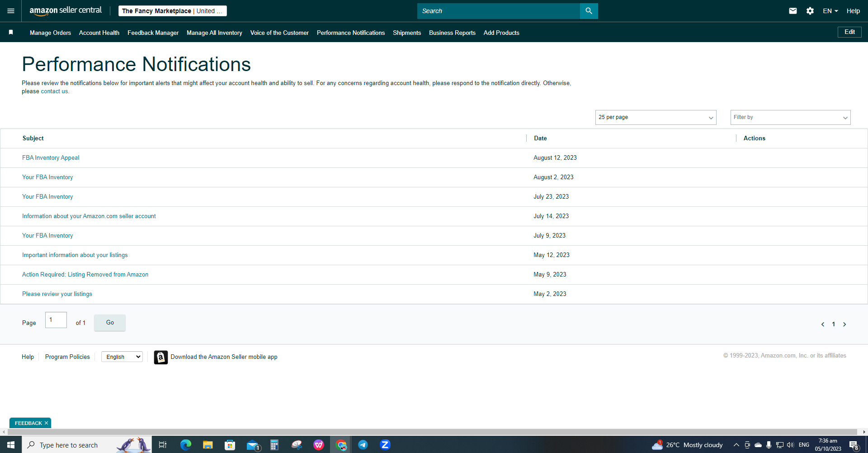This screenshot has width=868, height=453.
Task: Open Program Policies in the footer
Action: (67, 357)
